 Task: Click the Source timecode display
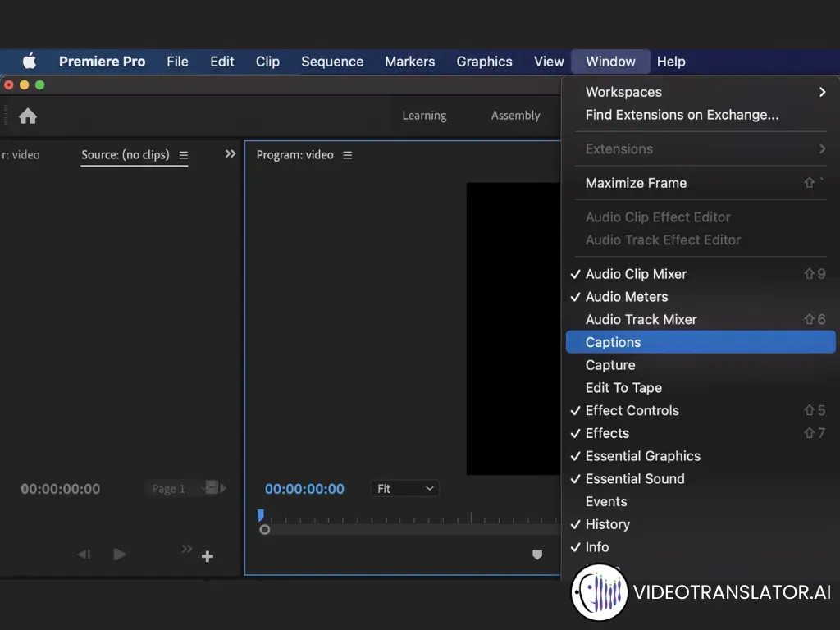60,489
